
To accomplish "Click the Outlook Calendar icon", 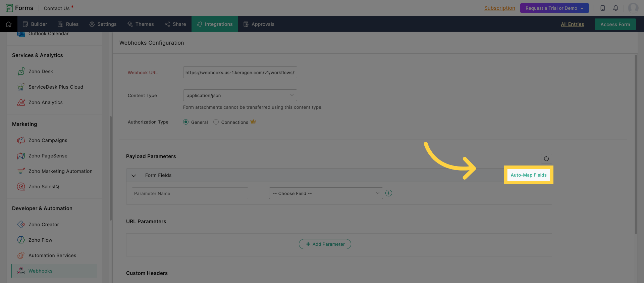I will (21, 34).
